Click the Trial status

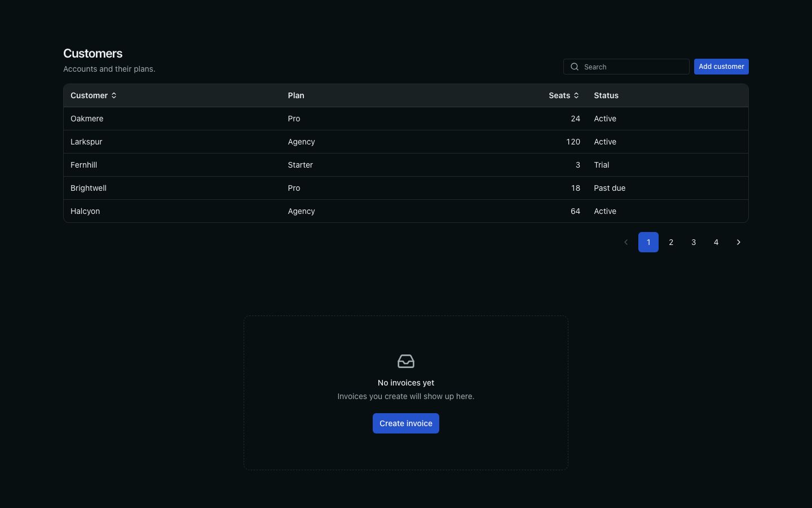click(x=602, y=165)
